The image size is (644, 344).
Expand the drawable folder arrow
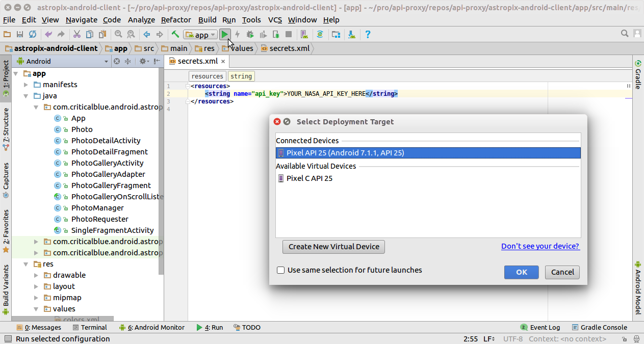(36, 275)
